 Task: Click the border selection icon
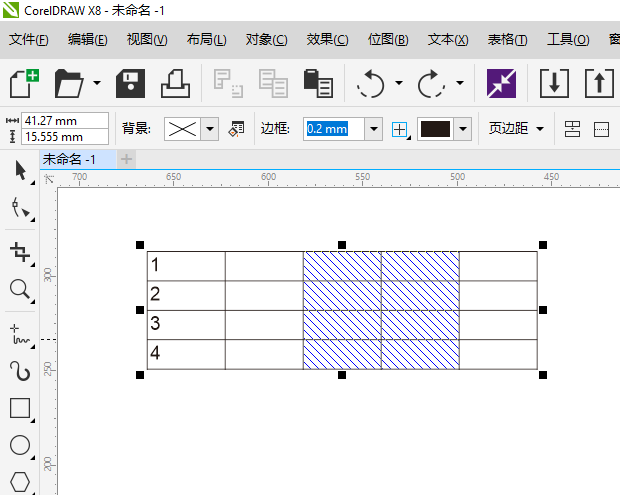(400, 129)
